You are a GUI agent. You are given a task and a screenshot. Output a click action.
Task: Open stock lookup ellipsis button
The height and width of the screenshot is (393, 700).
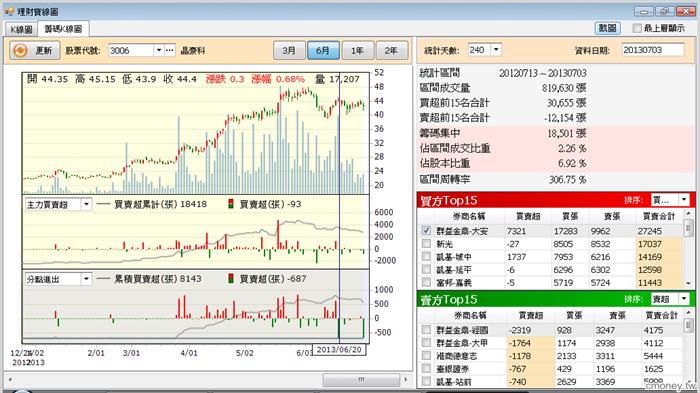coord(170,50)
